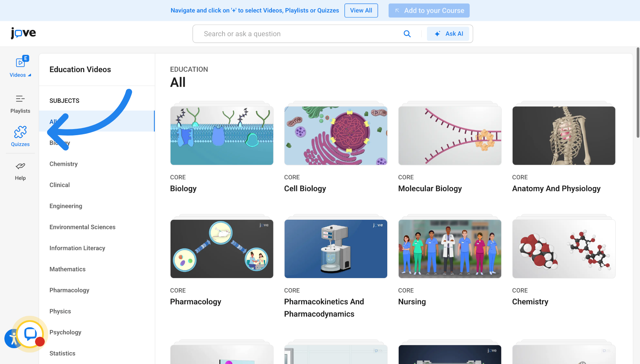Screen dimensions: 640x364
Task: Click the Anatomy And Physiology title
Action: tap(556, 189)
